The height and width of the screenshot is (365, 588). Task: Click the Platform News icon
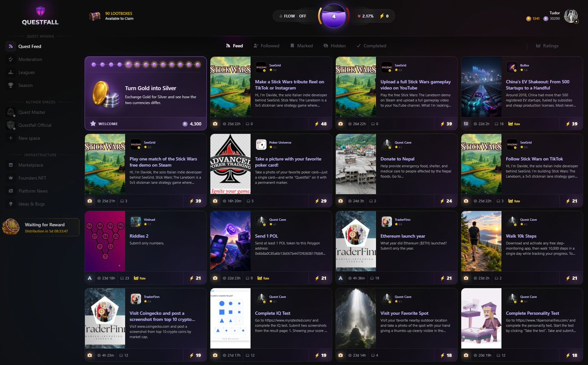pos(11,191)
